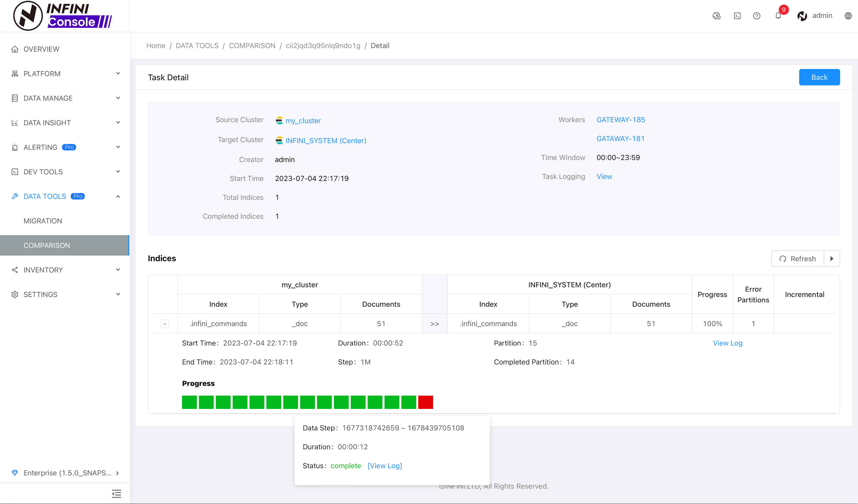Screen dimensions: 858x504
Task: Click the Time Window value 00:00~23:59
Action: click(618, 157)
